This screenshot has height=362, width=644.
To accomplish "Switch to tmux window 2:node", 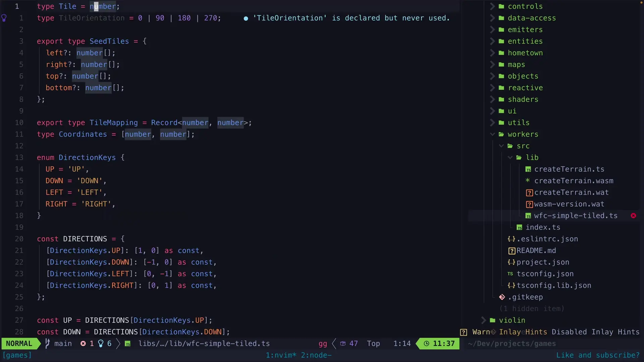I will [316, 355].
